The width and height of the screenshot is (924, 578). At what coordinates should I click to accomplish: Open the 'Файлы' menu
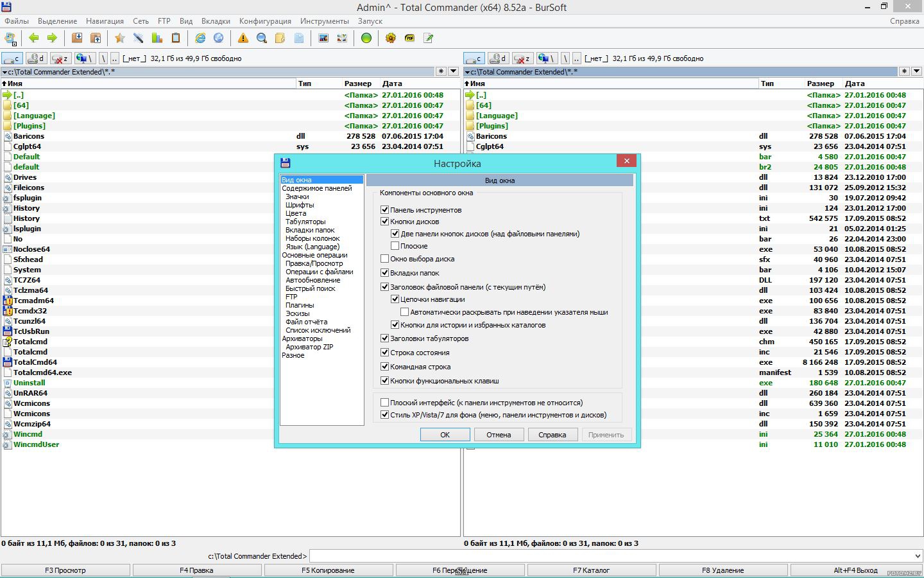click(17, 21)
